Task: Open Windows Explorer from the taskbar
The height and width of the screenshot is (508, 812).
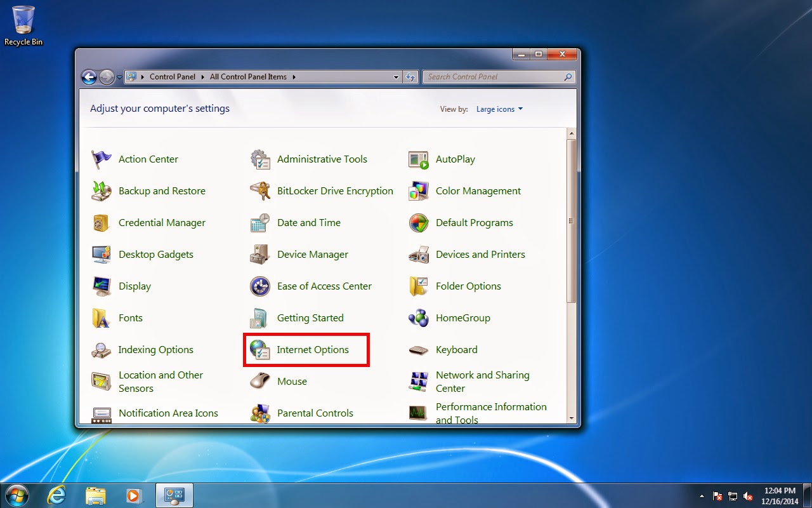Action: click(95, 495)
